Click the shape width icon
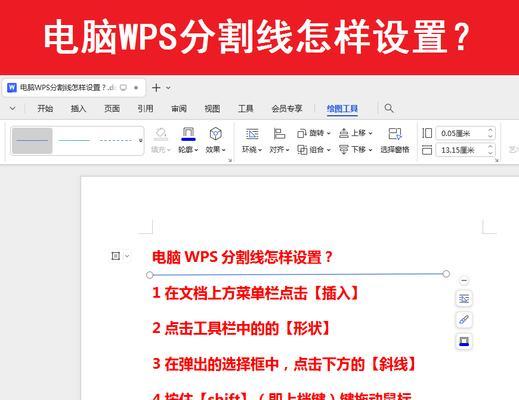This screenshot has width=519, height=400. (427, 150)
